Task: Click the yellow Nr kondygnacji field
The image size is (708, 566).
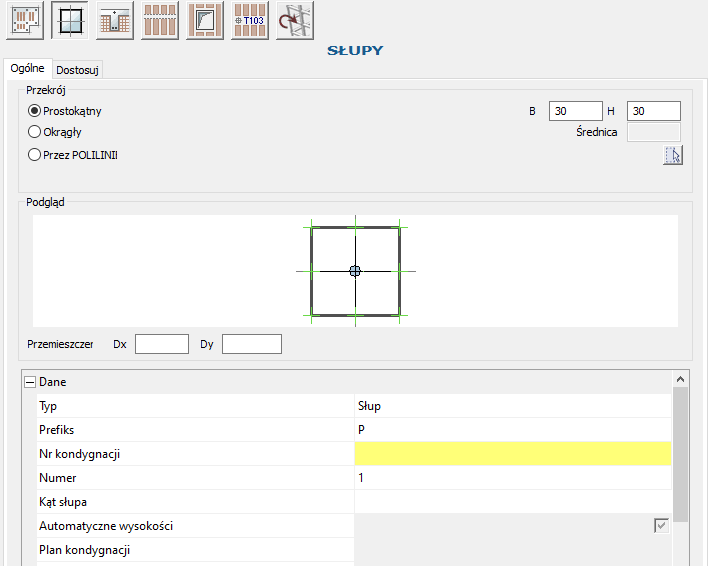Action: tap(512, 454)
